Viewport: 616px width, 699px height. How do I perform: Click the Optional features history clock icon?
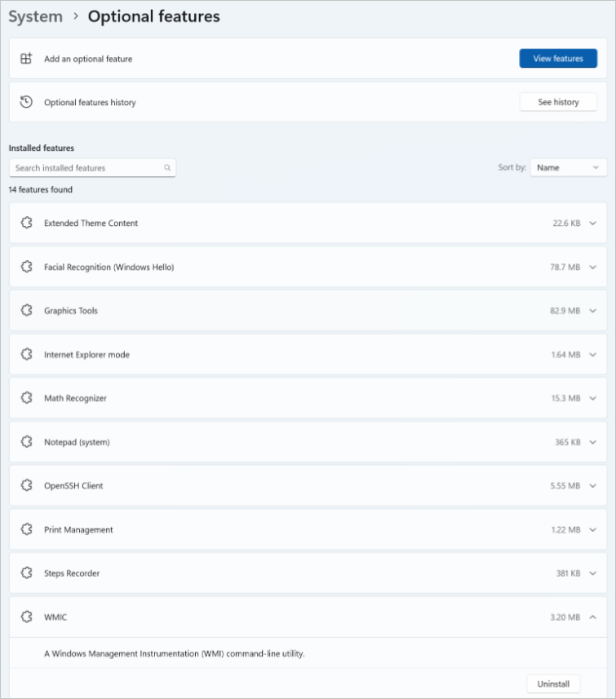pos(26,102)
